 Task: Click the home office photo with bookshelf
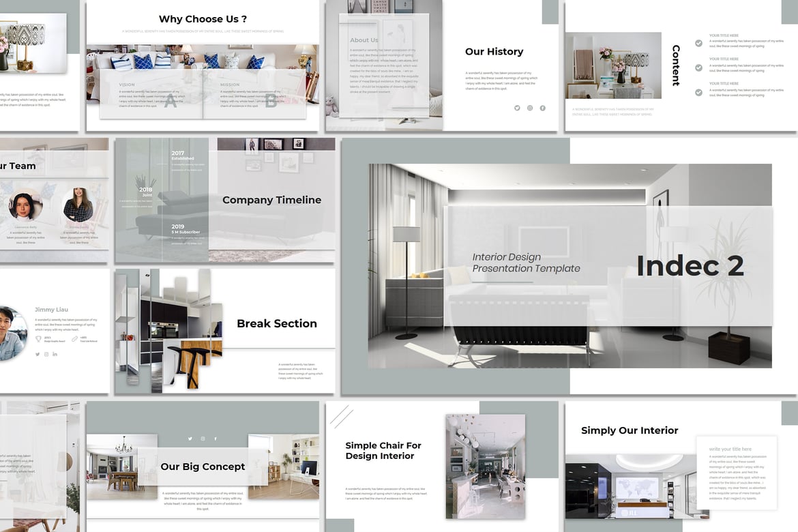click(284, 466)
